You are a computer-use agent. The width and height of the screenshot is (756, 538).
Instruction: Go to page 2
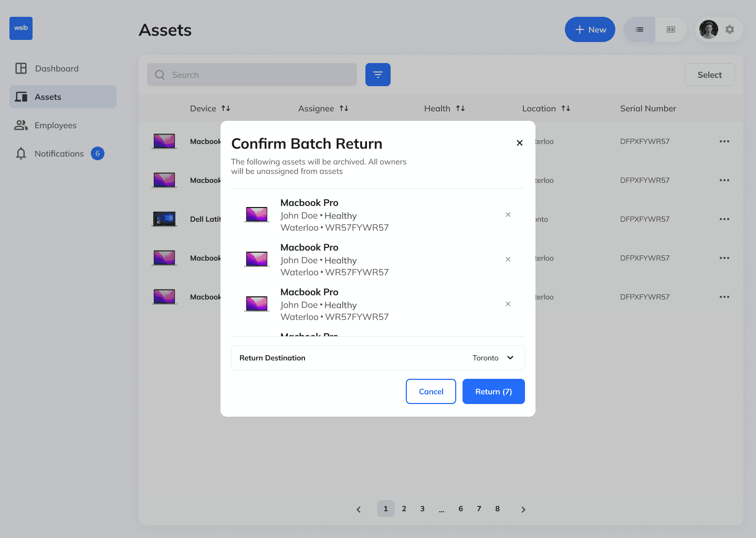click(404, 509)
